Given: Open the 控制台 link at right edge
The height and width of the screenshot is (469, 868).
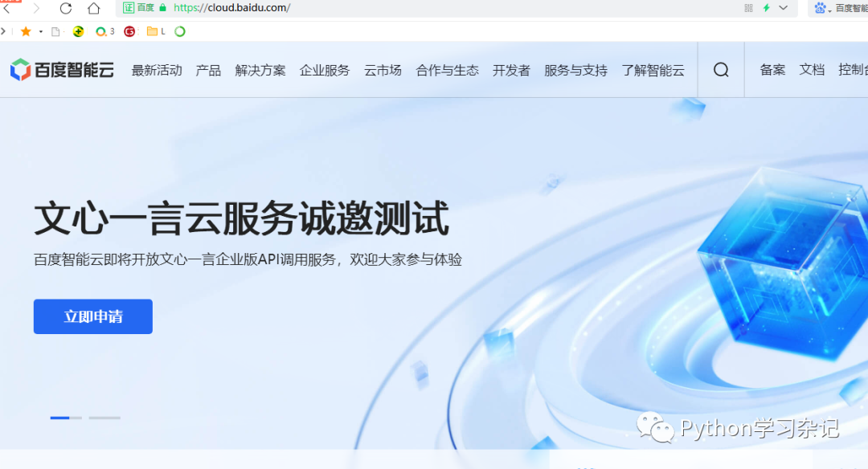Looking at the screenshot, I should 853,70.
